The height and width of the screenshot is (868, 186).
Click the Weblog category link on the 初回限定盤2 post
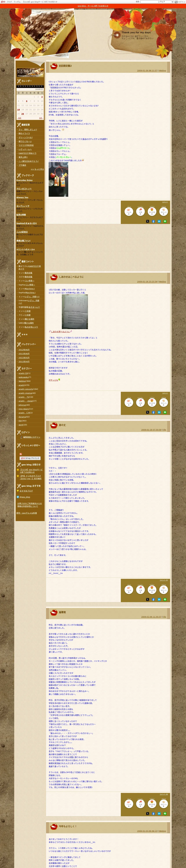coord(162,71)
